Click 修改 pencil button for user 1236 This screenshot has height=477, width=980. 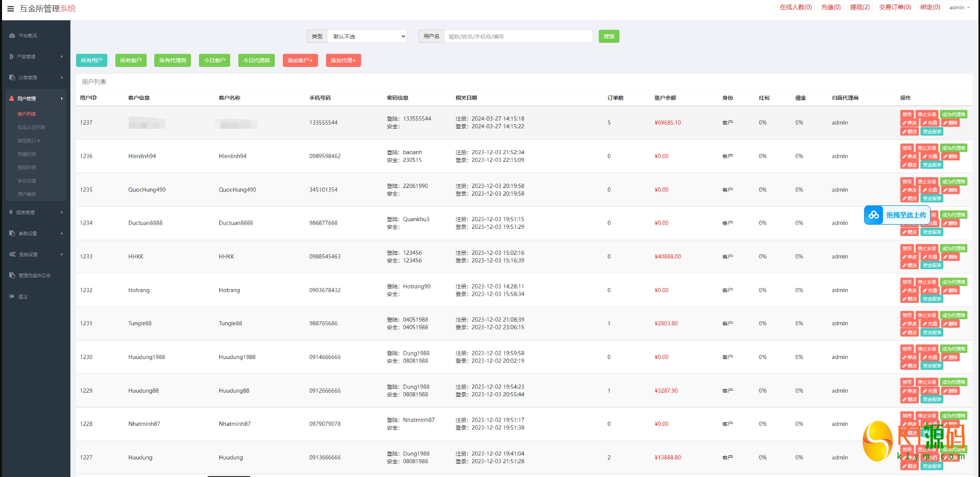point(909,157)
